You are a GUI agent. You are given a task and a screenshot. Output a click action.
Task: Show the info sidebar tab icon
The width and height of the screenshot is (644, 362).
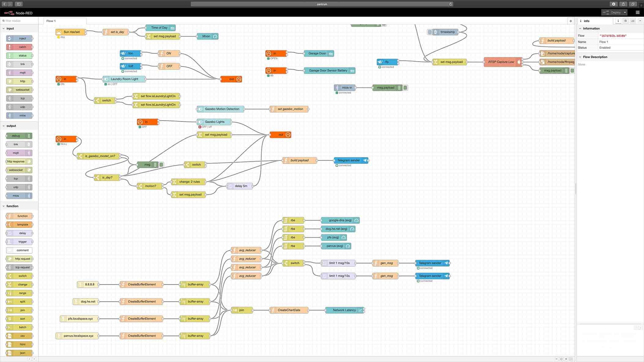618,21
